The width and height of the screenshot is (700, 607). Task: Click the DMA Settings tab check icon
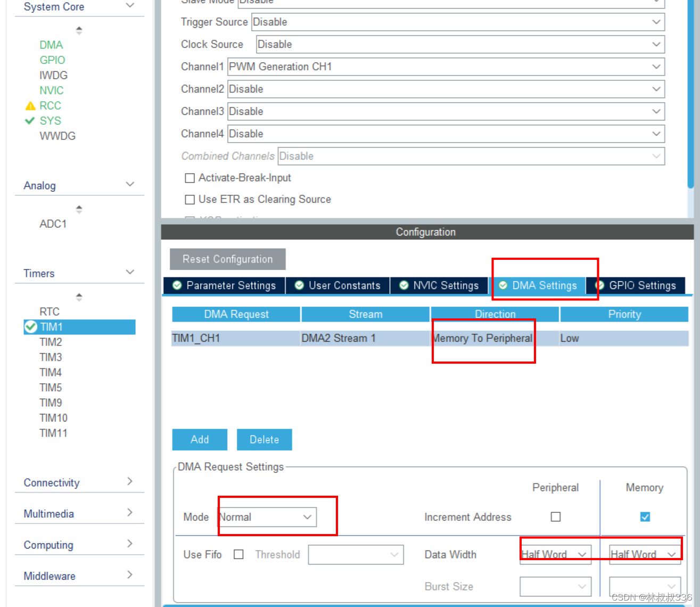click(x=503, y=285)
